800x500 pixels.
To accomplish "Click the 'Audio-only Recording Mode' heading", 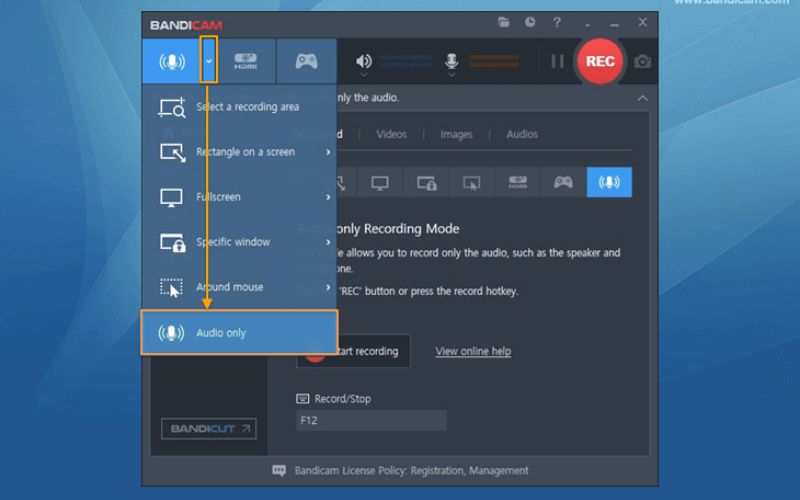I will [379, 229].
